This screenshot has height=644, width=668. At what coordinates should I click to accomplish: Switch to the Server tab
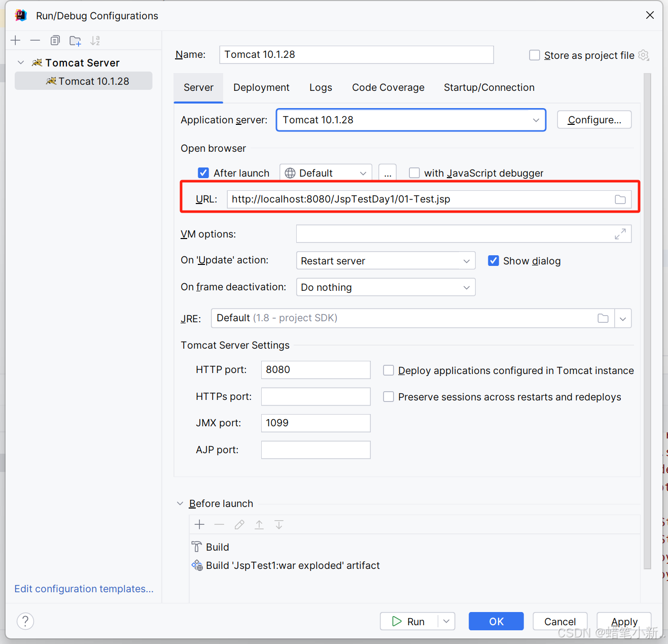pos(199,87)
